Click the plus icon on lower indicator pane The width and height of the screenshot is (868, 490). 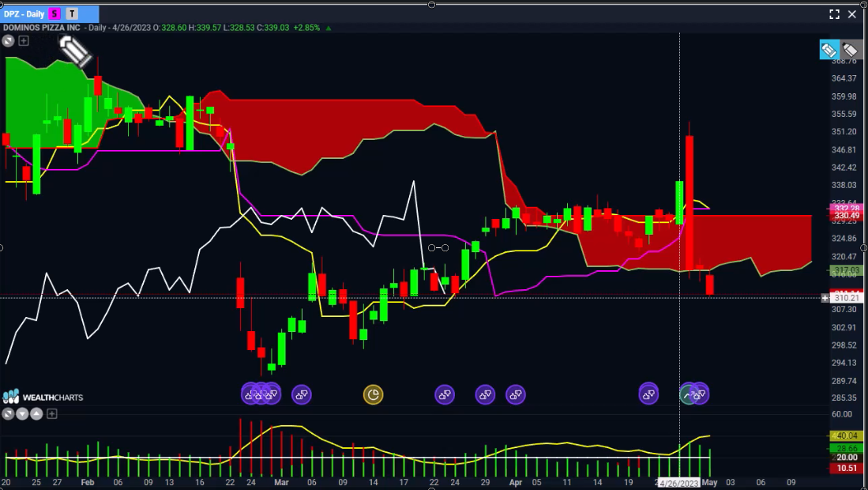[x=52, y=413]
